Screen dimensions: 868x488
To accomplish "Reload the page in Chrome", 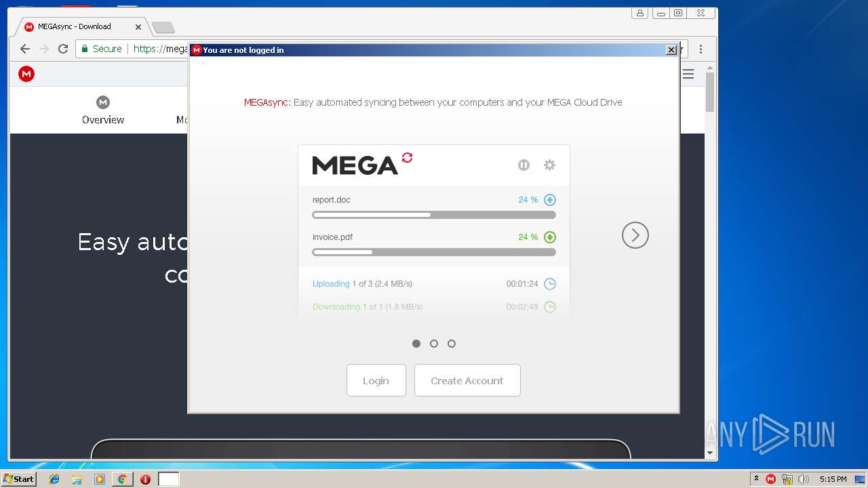I will [x=63, y=49].
